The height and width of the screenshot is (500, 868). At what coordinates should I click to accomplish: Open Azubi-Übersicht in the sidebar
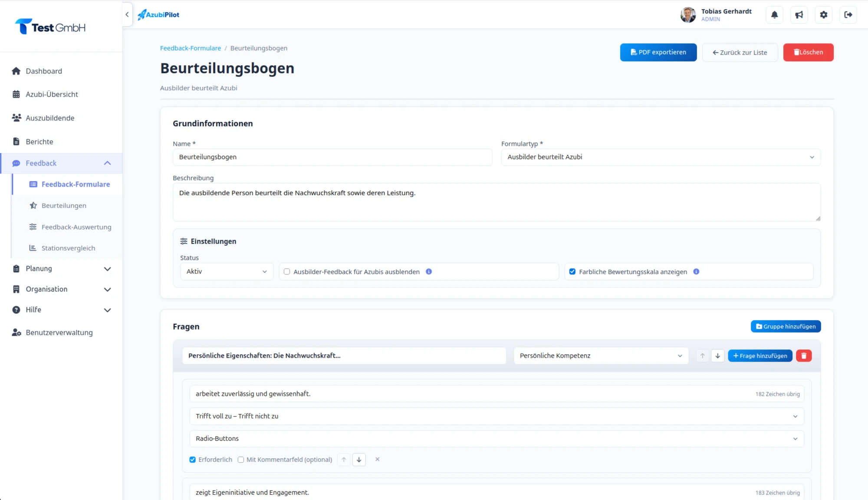pyautogui.click(x=61, y=95)
